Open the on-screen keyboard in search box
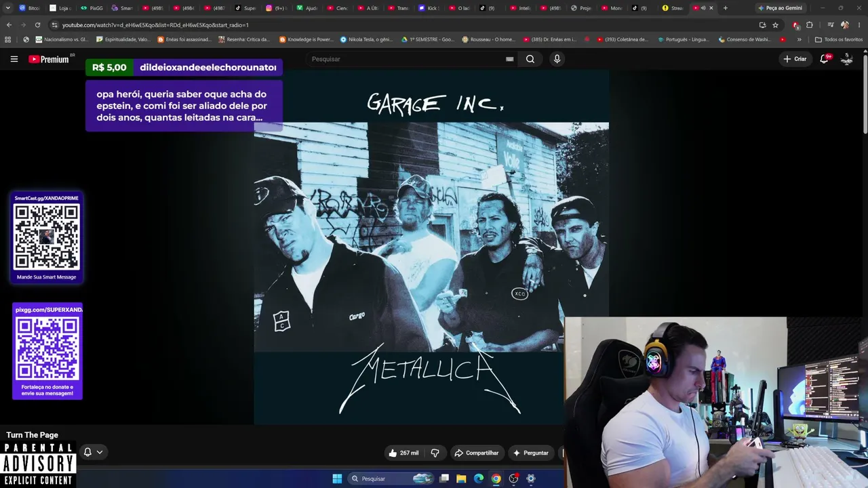The width and height of the screenshot is (868, 488). click(x=509, y=59)
